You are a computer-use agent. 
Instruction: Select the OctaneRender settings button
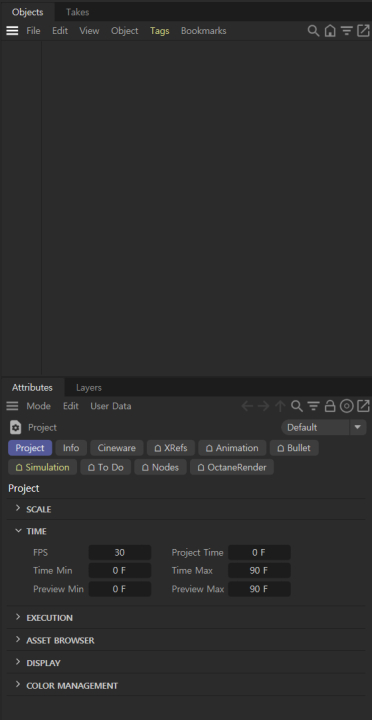[x=232, y=467]
